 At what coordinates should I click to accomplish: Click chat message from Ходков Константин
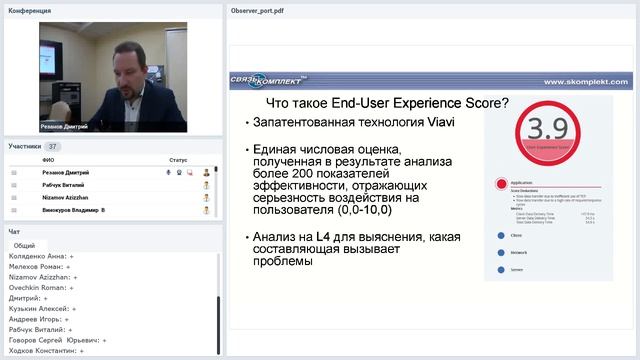[x=46, y=351]
